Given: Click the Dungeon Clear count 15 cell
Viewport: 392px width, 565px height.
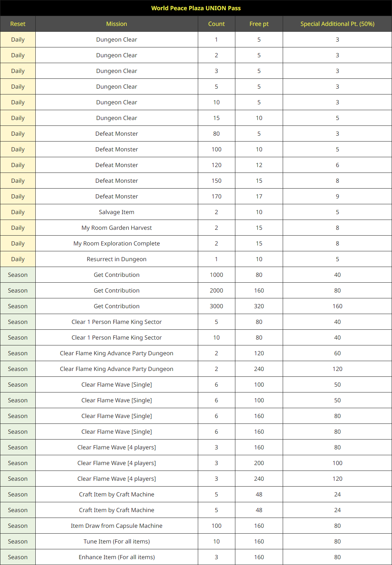Looking at the screenshot, I should point(216,118).
